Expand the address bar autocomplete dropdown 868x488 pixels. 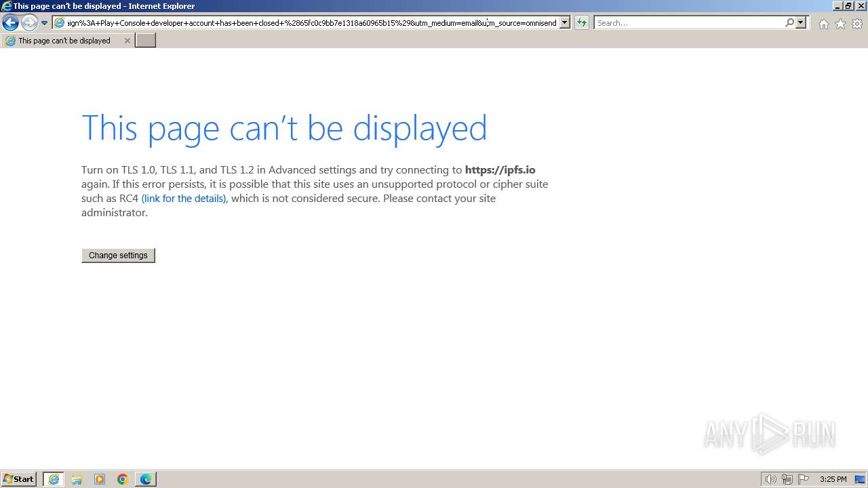pyautogui.click(x=565, y=23)
